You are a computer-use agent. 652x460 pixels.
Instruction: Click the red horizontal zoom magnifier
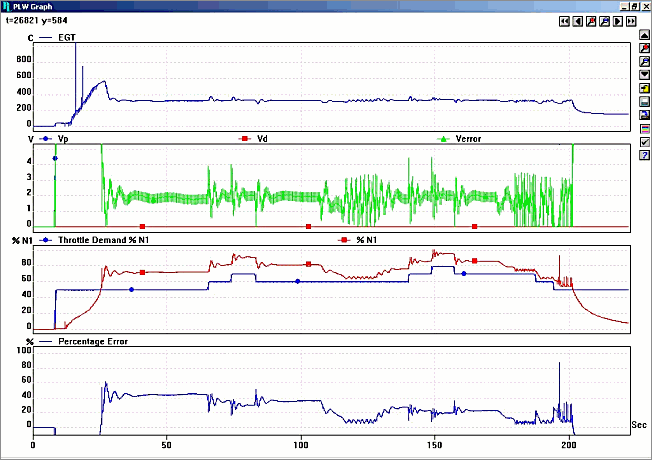[592, 20]
